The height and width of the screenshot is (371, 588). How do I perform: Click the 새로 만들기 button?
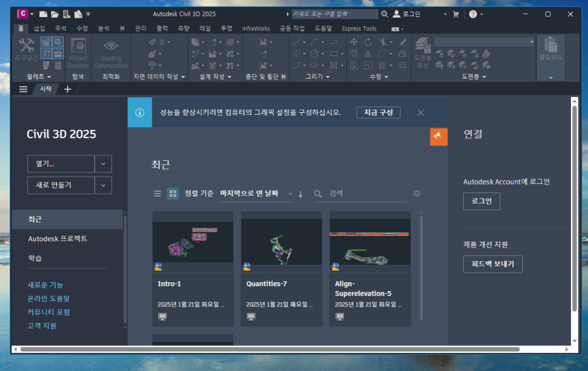coord(61,185)
